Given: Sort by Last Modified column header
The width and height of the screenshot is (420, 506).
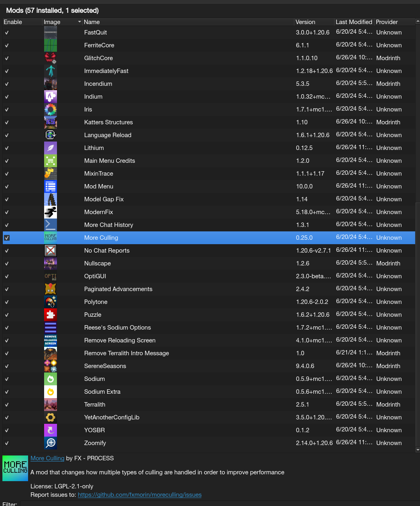Looking at the screenshot, I should (x=354, y=22).
